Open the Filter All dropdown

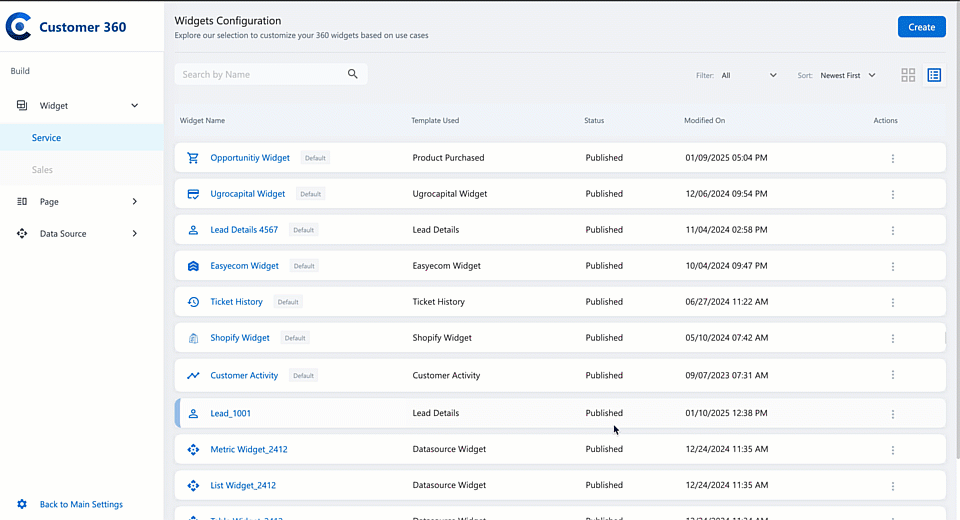pyautogui.click(x=749, y=75)
